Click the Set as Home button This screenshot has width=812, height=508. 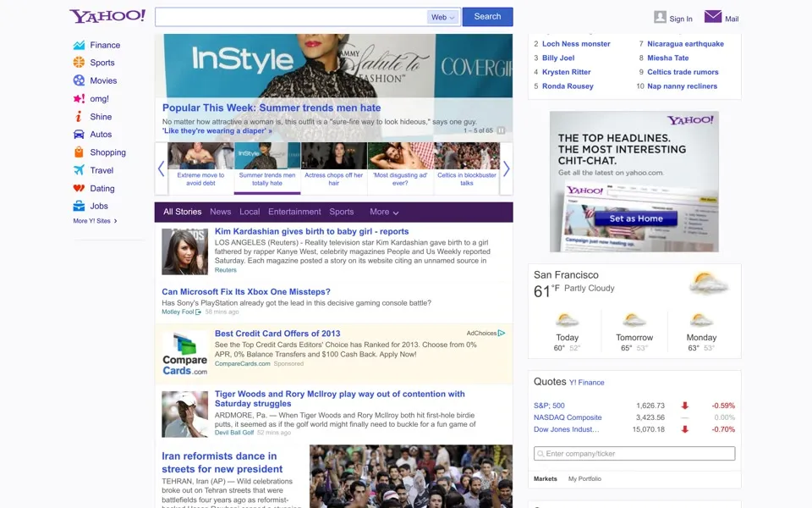click(636, 218)
